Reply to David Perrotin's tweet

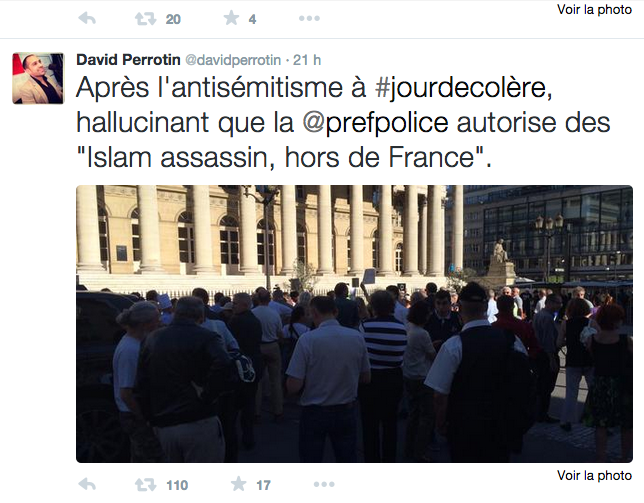pyautogui.click(x=87, y=485)
